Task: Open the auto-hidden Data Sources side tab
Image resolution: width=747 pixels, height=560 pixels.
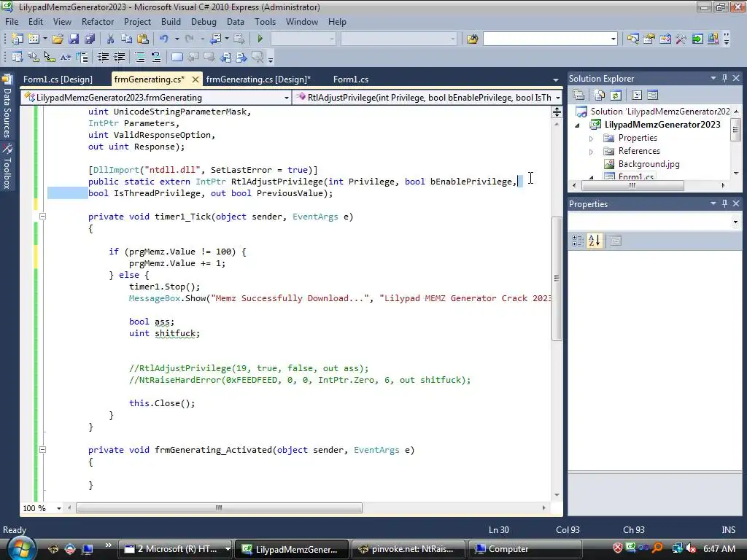Action: pyautogui.click(x=7, y=107)
